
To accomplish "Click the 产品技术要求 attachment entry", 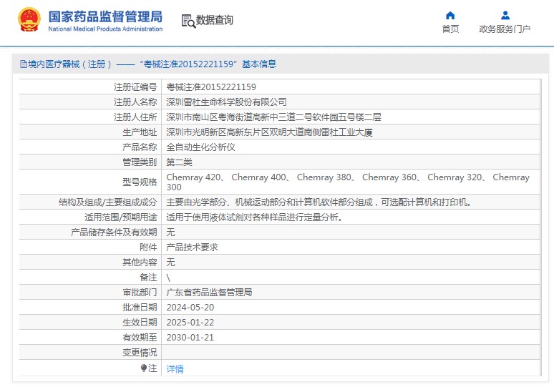I will tap(192, 247).
